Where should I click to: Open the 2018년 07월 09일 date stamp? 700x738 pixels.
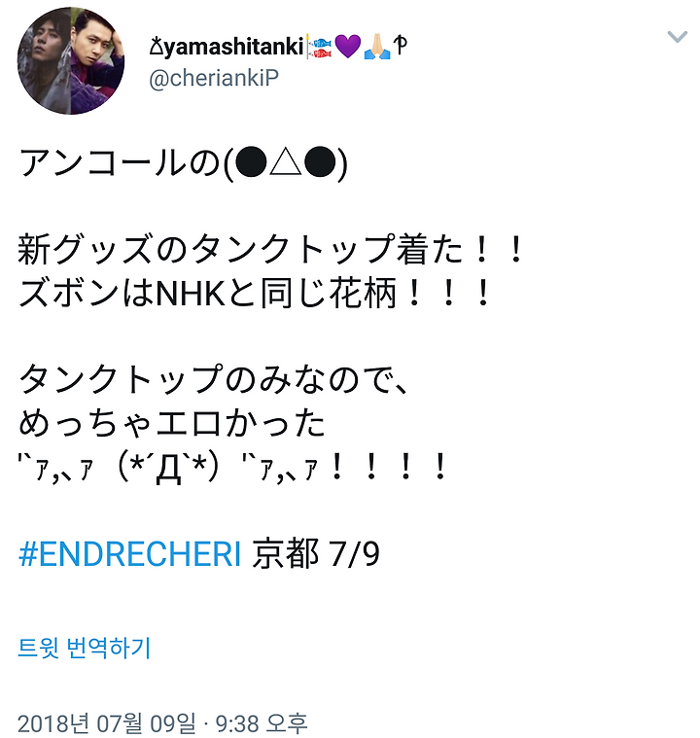tap(106, 723)
